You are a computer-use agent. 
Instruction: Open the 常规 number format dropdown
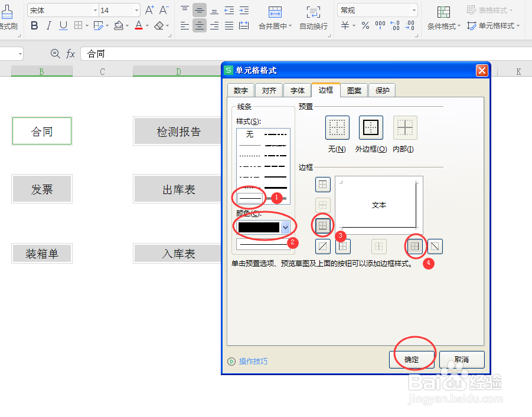[414, 11]
